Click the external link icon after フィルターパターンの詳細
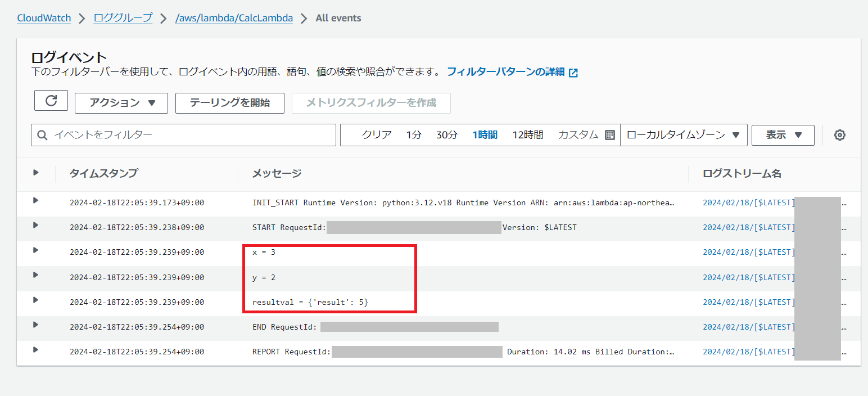Image resolution: width=868 pixels, height=396 pixels. [x=573, y=73]
